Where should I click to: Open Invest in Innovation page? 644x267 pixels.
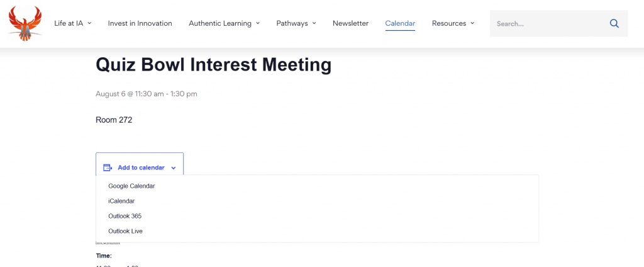[x=140, y=23]
